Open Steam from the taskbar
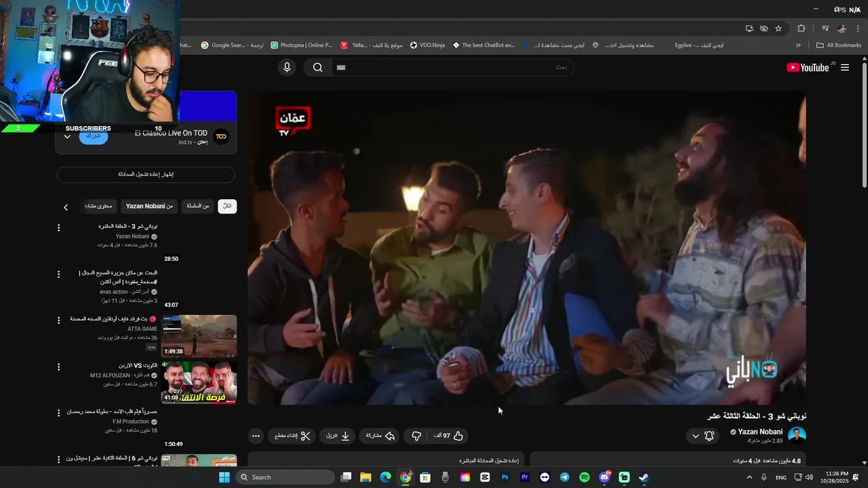 [x=644, y=477]
